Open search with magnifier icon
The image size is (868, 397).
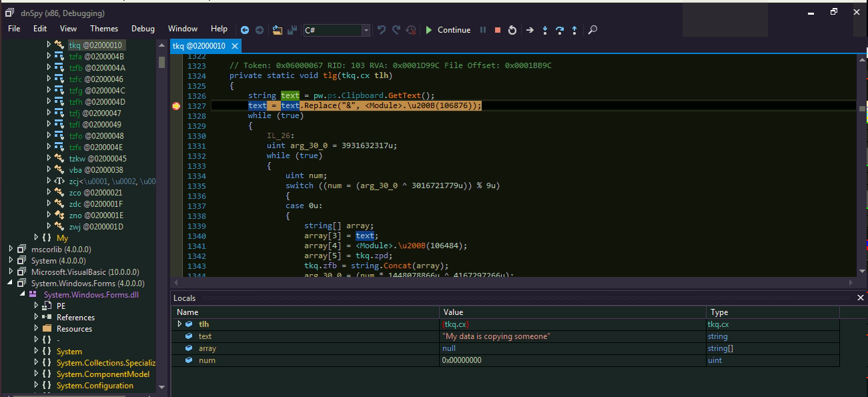point(592,30)
